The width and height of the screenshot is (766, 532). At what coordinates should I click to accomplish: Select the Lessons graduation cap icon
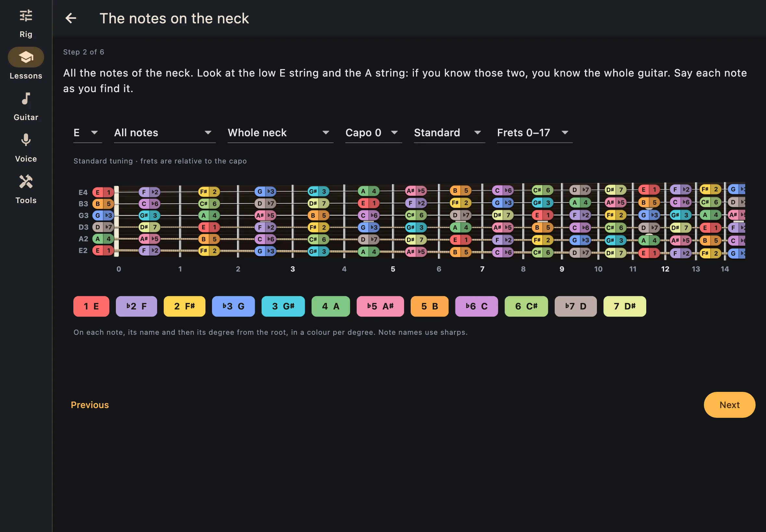point(26,57)
